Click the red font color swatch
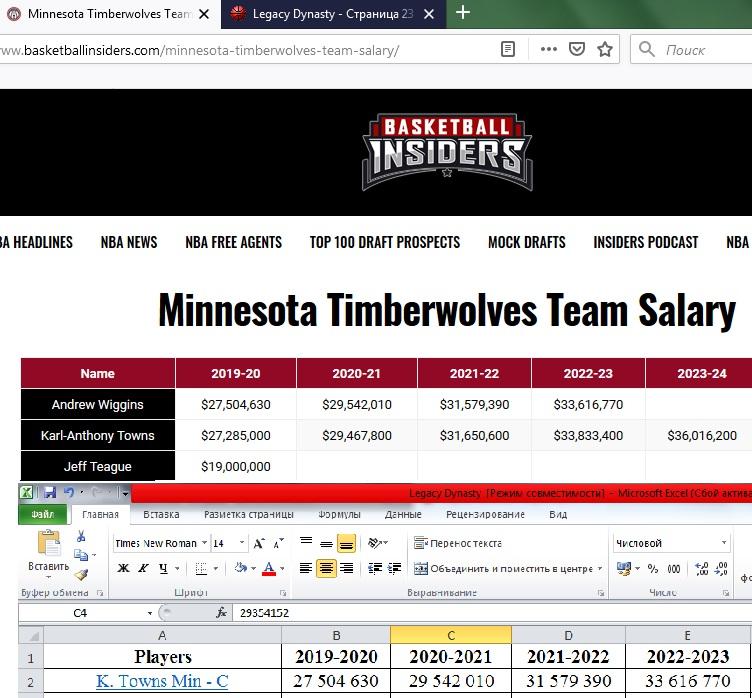This screenshot has width=752, height=698. click(x=268, y=568)
